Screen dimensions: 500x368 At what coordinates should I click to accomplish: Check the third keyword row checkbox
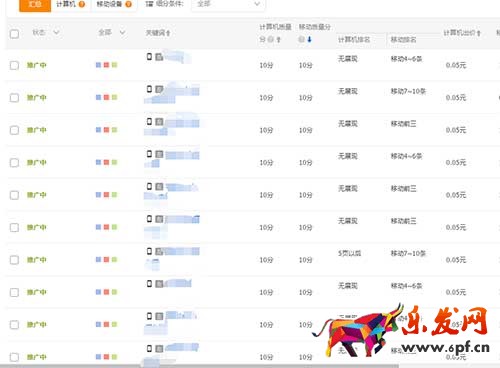point(14,130)
